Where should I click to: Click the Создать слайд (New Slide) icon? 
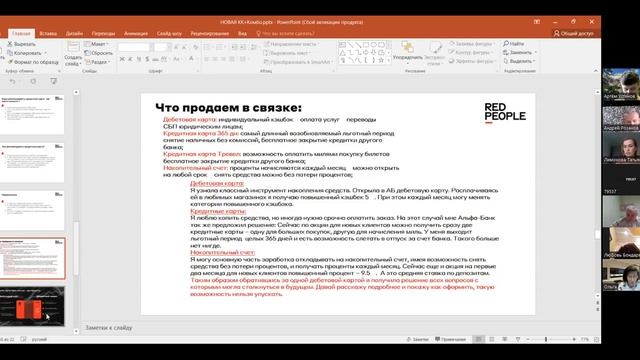click(x=73, y=47)
